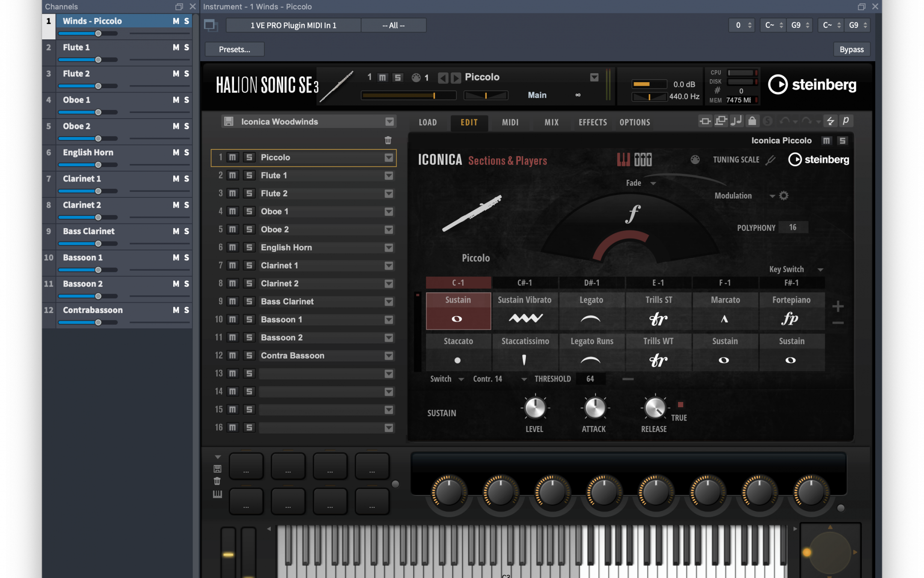
Task: Delete program using trash icon above slot list
Action: [388, 140]
